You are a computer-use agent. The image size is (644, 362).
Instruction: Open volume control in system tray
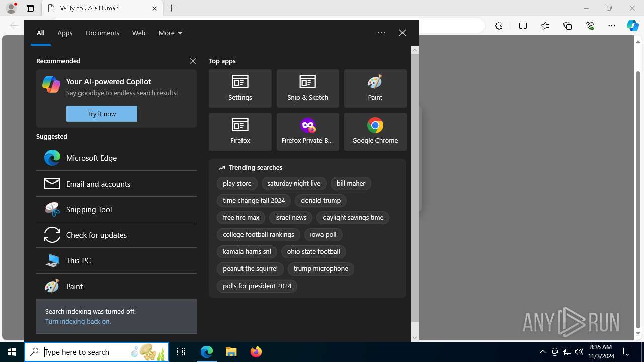click(579, 352)
